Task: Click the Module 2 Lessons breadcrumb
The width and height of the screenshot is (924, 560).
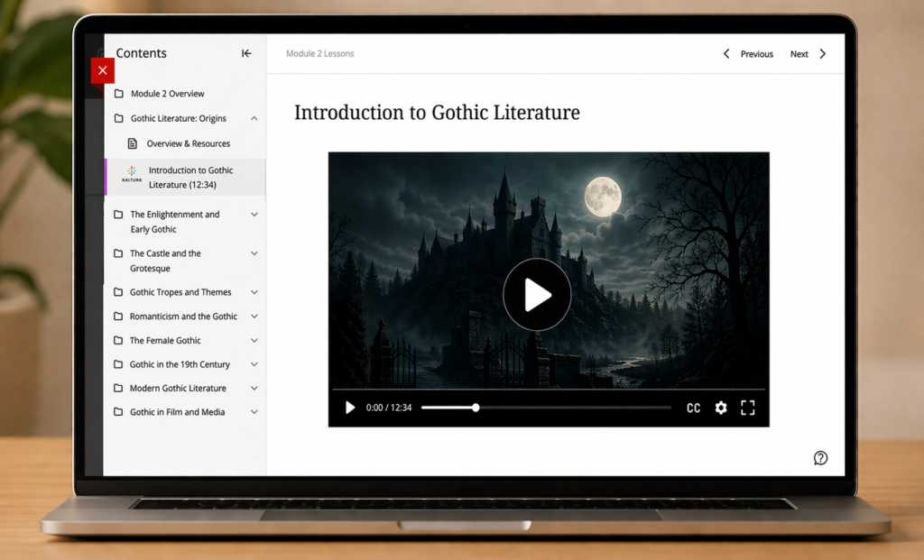Action: click(x=319, y=53)
